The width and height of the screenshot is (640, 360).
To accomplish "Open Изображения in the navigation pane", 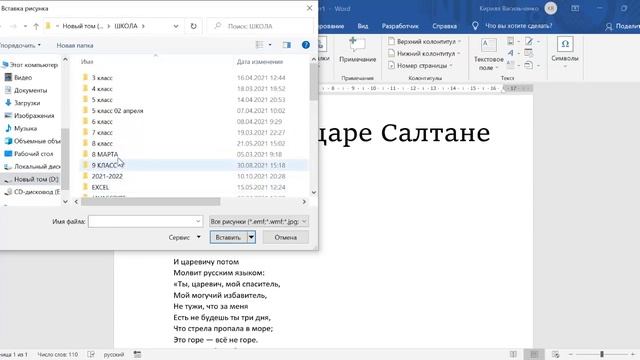I will pyautogui.click(x=34, y=116).
